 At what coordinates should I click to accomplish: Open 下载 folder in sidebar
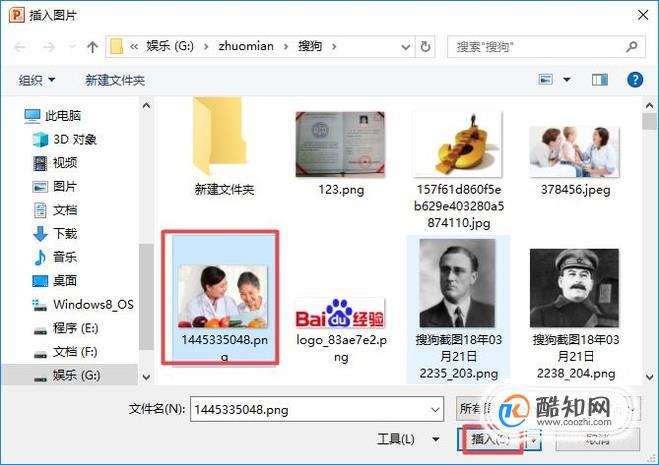click(x=55, y=233)
